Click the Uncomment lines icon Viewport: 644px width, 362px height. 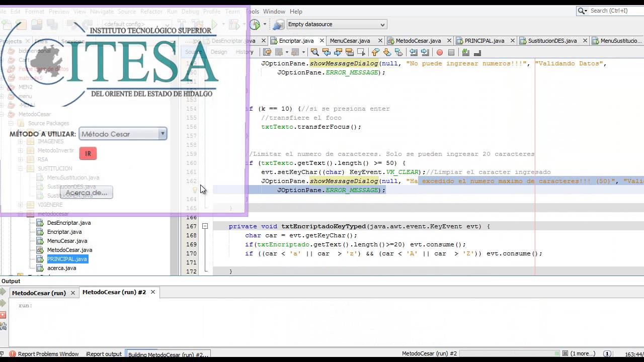(x=477, y=52)
